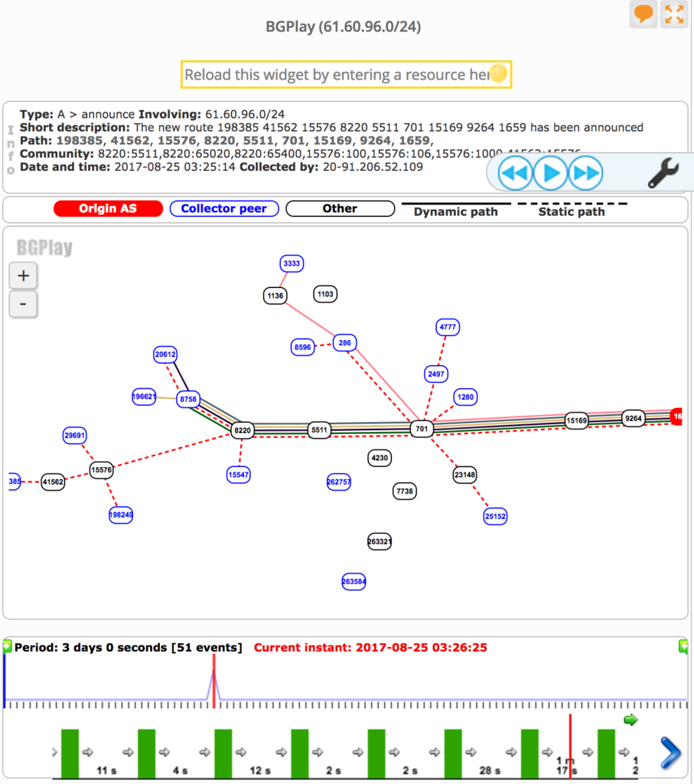The width and height of the screenshot is (694, 784).
Task: Click the green event bar before 28 s
Action: pos(453,753)
